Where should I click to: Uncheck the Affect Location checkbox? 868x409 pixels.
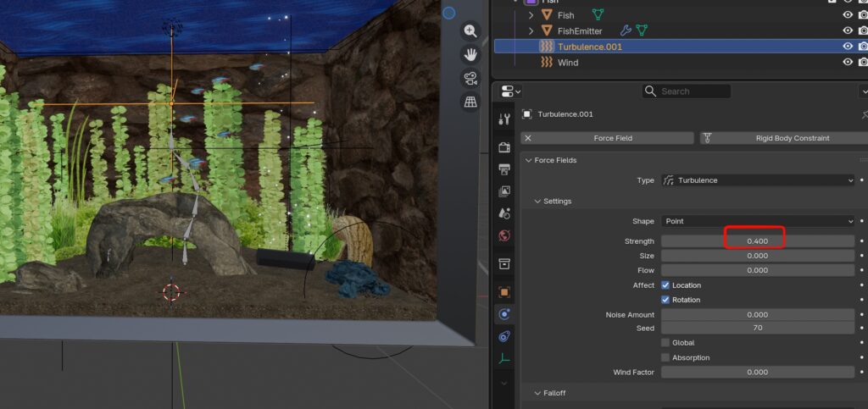665,285
